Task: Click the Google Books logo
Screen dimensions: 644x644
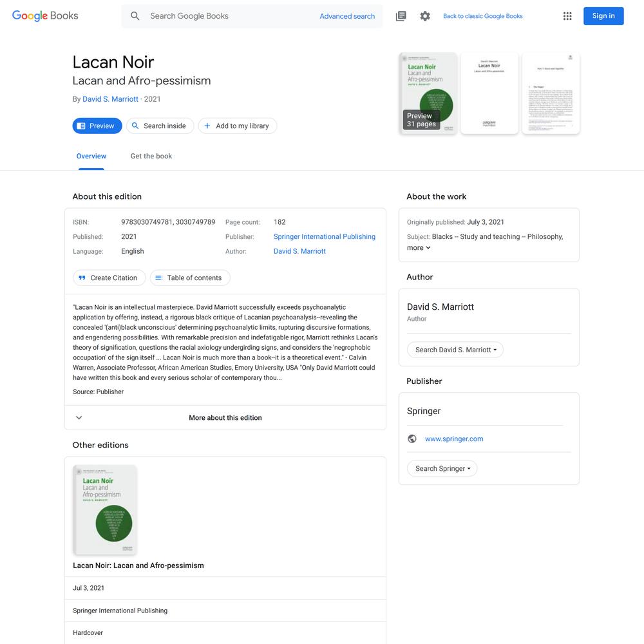Action: point(45,15)
